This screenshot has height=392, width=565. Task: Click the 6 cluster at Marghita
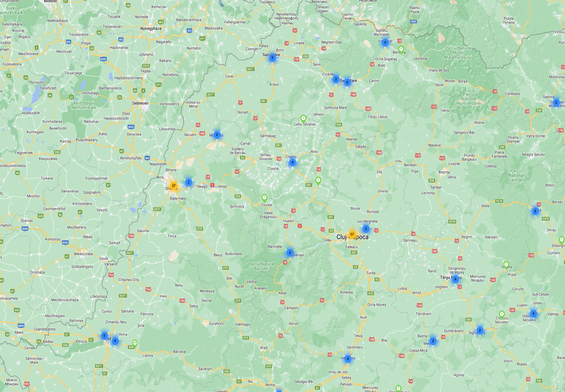[x=217, y=135]
